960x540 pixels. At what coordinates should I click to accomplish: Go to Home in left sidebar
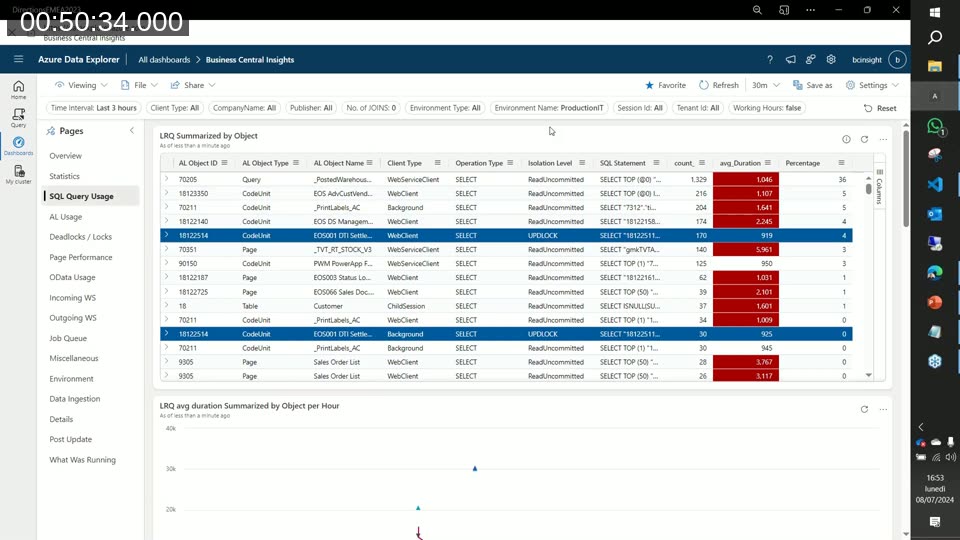pos(18,90)
